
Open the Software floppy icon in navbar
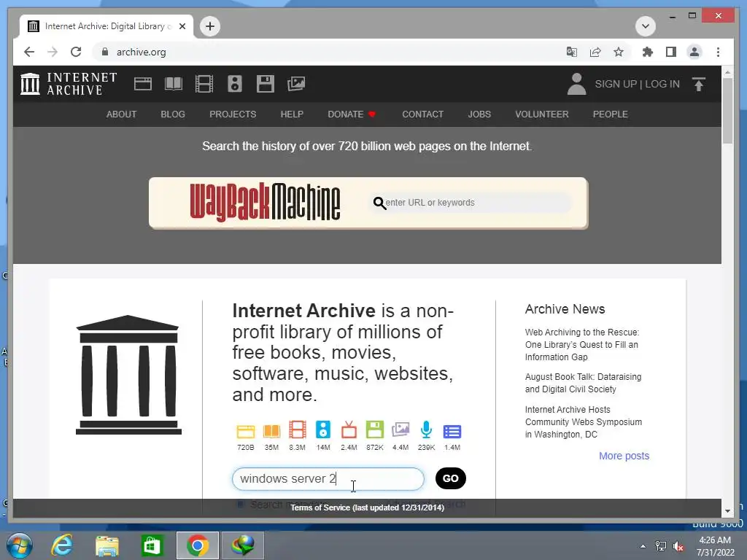click(266, 84)
